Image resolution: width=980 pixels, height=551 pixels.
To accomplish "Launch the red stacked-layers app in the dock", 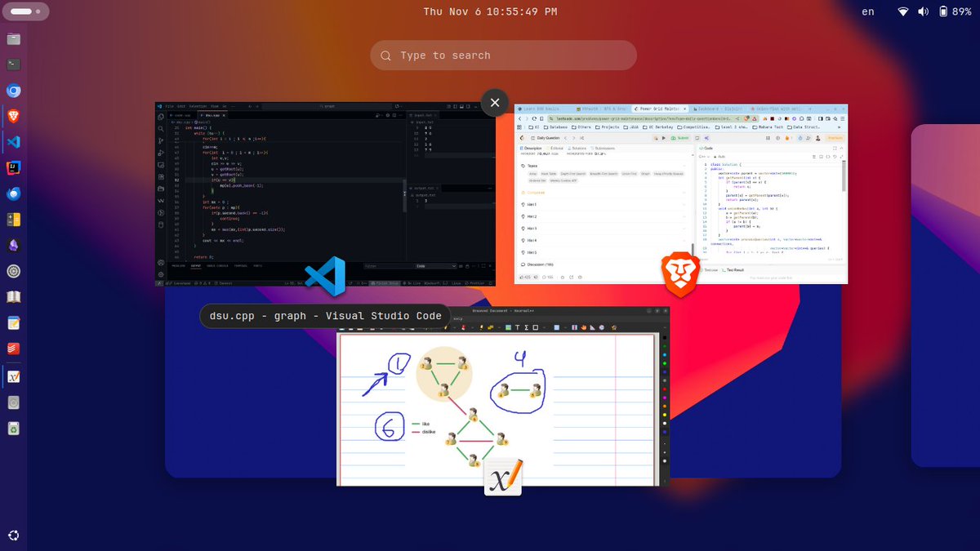I will click(14, 349).
